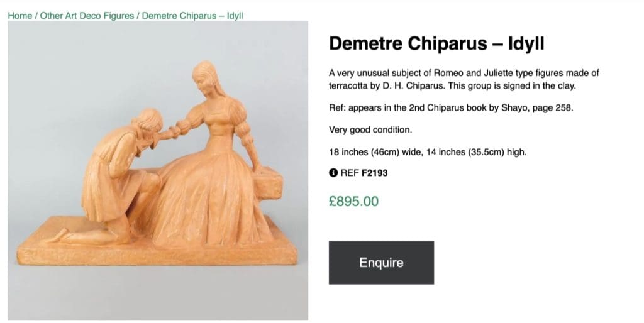The image size is (644, 323).
Task: Open Other Art Deco Figures breadcrumb link
Action: click(x=87, y=16)
